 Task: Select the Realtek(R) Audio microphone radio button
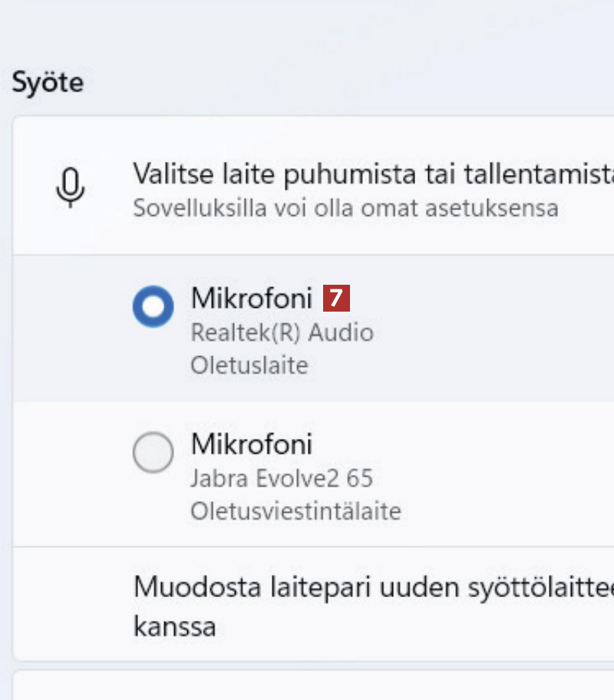(153, 306)
